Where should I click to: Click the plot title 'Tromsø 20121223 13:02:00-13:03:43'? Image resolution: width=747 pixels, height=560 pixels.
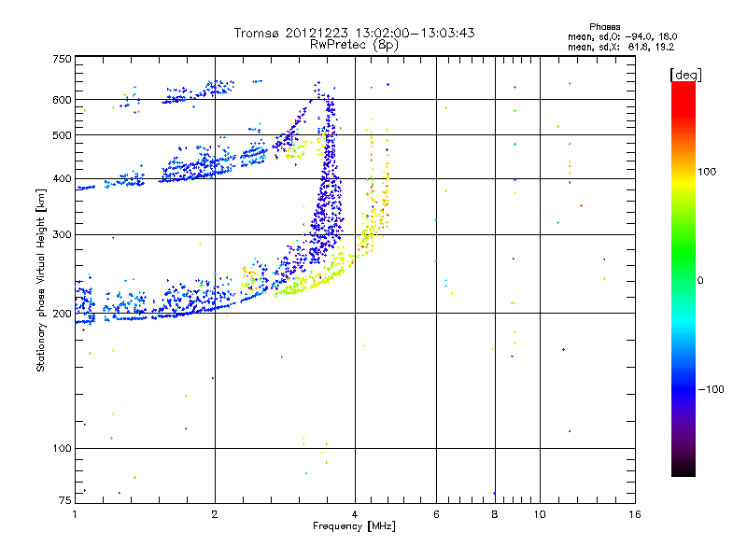pyautogui.click(x=354, y=33)
